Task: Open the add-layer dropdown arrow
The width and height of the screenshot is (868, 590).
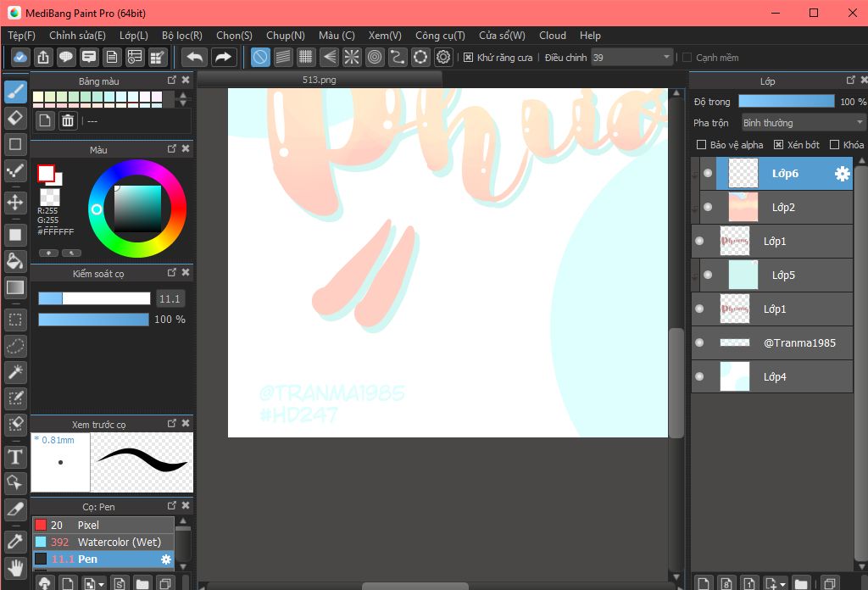Action: click(782, 584)
